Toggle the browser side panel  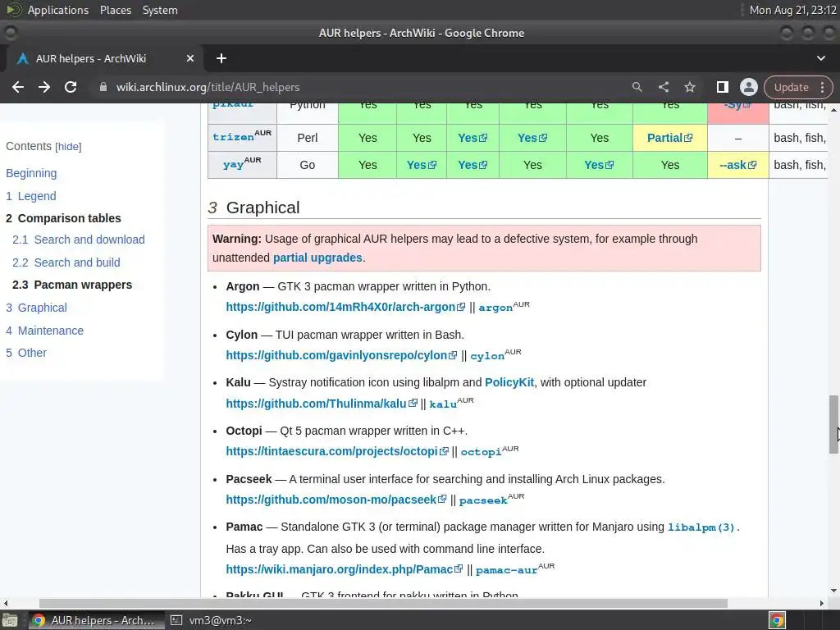click(722, 87)
